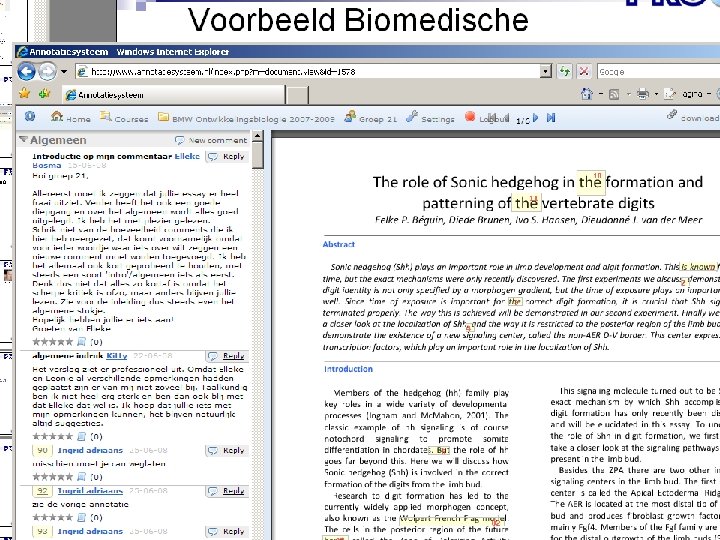
Task: Reply to 'Introductie op mijn commentaar' comment
Action: coord(227,157)
